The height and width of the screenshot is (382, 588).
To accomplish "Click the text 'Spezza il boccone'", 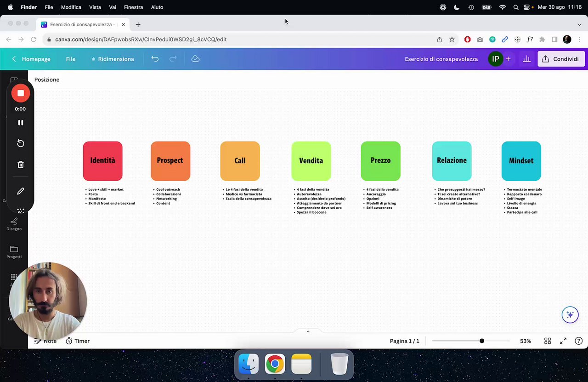I will [312, 212].
